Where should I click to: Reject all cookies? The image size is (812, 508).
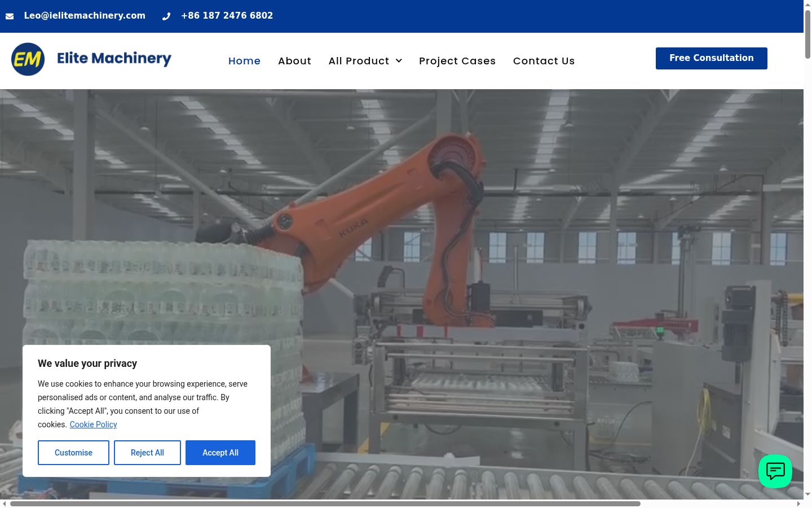click(x=147, y=453)
